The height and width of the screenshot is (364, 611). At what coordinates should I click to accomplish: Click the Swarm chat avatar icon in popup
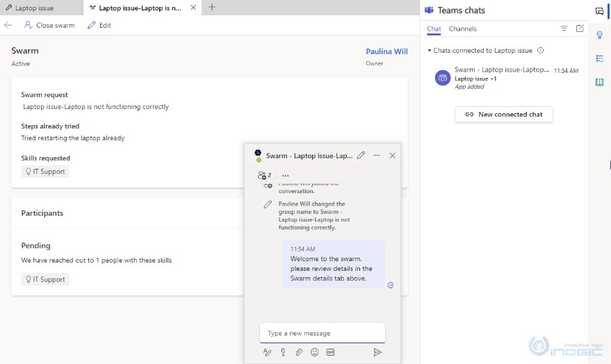pos(258,155)
